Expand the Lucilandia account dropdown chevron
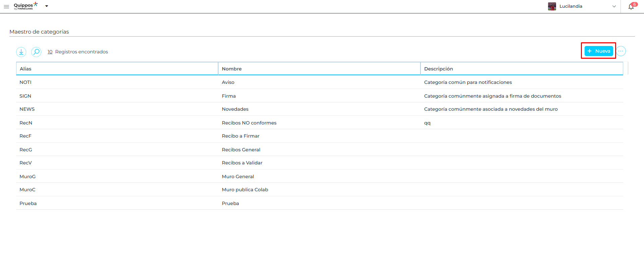The width and height of the screenshot is (644, 253). coord(614,6)
